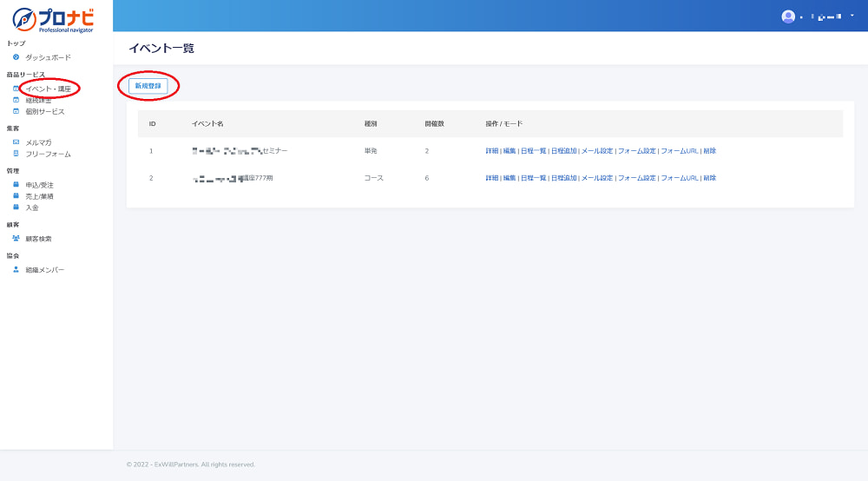This screenshot has width=868, height=481.
Task: Click the calendar icon beside イベント・講座
Action: (x=16, y=89)
